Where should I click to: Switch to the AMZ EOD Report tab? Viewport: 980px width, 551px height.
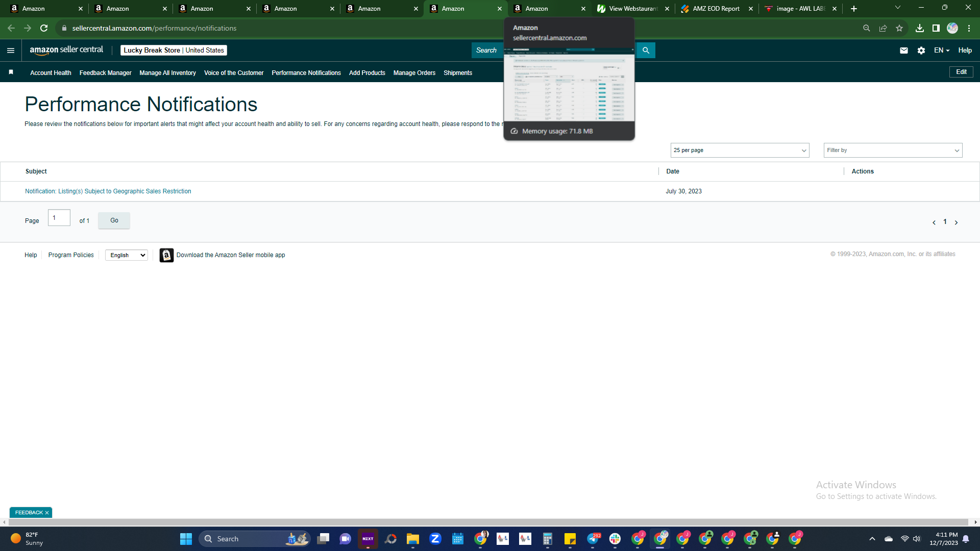pyautogui.click(x=717, y=9)
